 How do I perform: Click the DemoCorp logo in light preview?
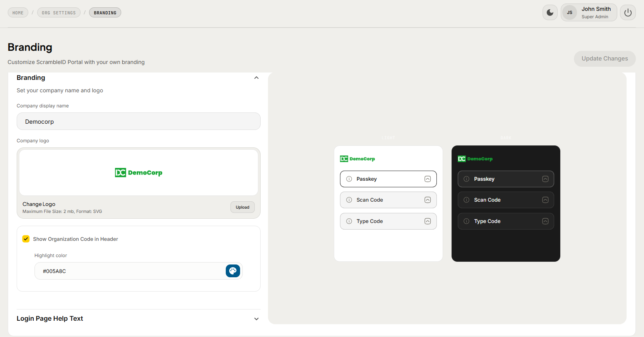(357, 159)
